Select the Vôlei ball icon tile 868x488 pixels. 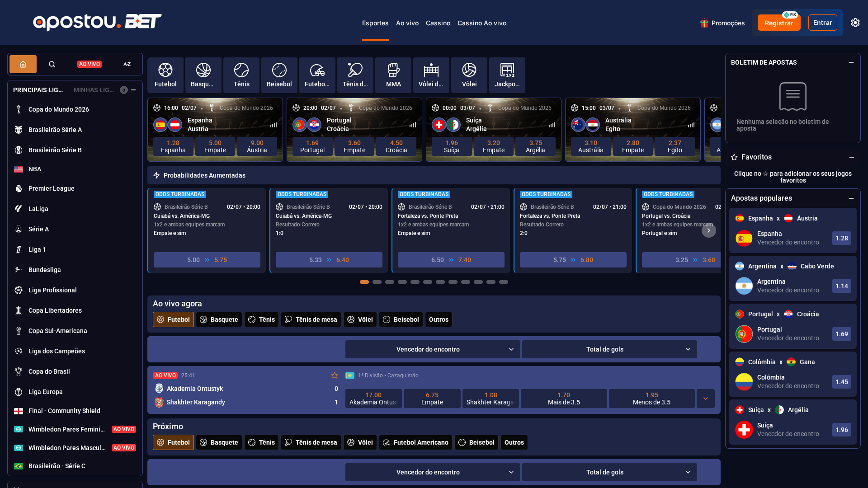pyautogui.click(x=469, y=75)
